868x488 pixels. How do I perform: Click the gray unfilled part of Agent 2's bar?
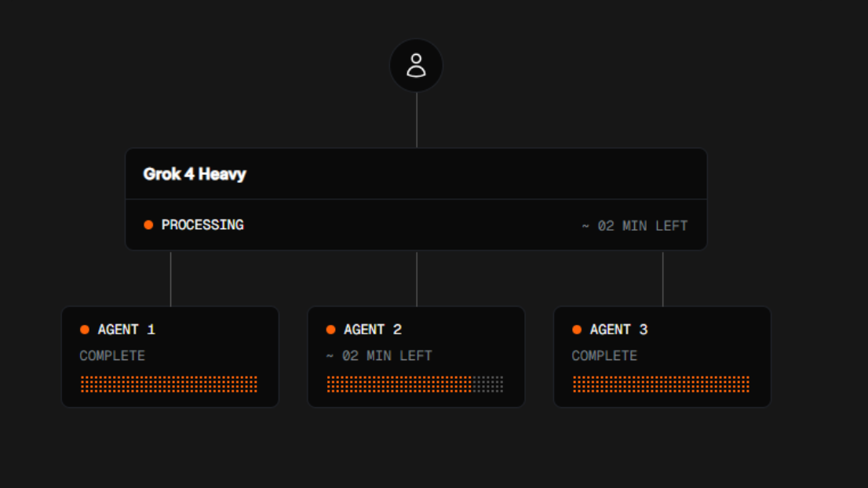pos(488,384)
